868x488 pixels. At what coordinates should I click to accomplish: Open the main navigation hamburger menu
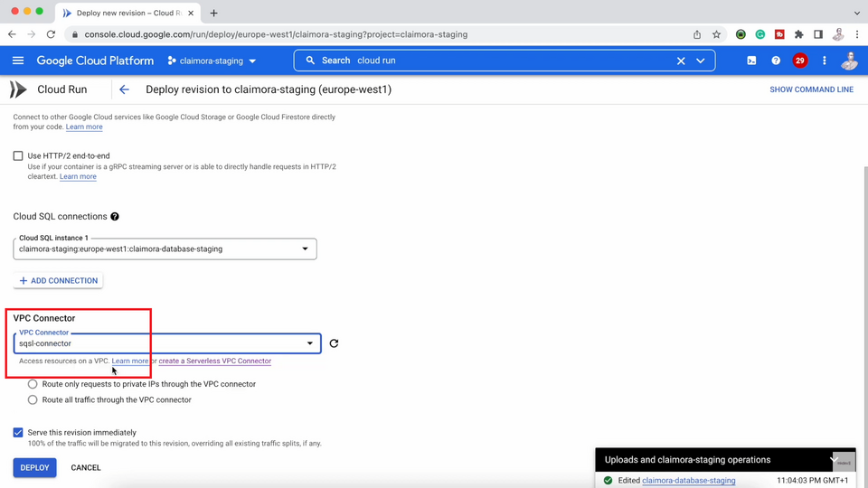pos(18,61)
